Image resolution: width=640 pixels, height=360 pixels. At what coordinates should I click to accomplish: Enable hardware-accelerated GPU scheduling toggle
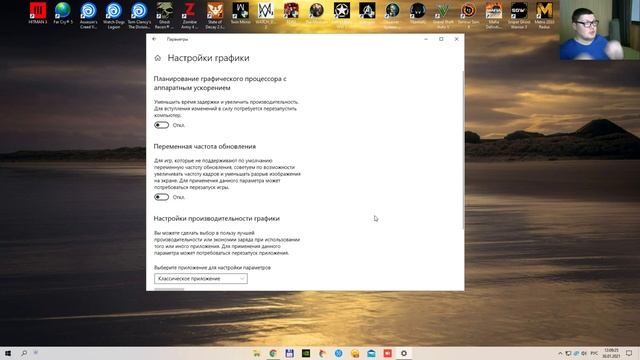coord(162,125)
